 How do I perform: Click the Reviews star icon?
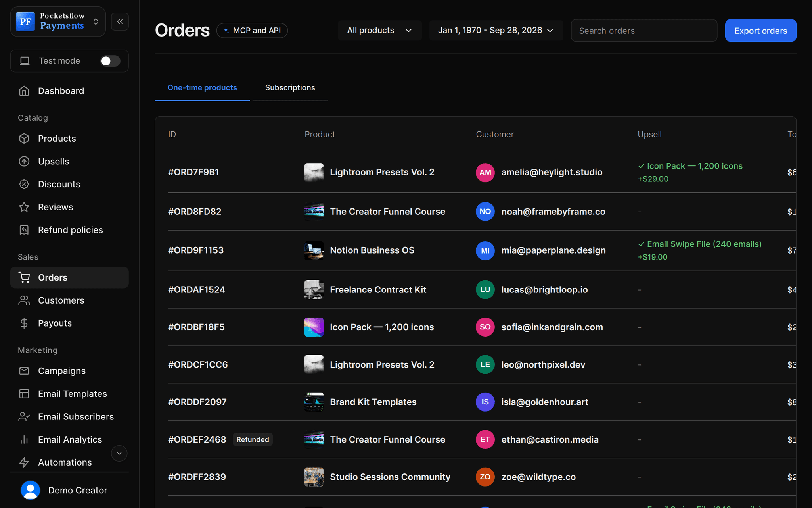[x=24, y=207]
